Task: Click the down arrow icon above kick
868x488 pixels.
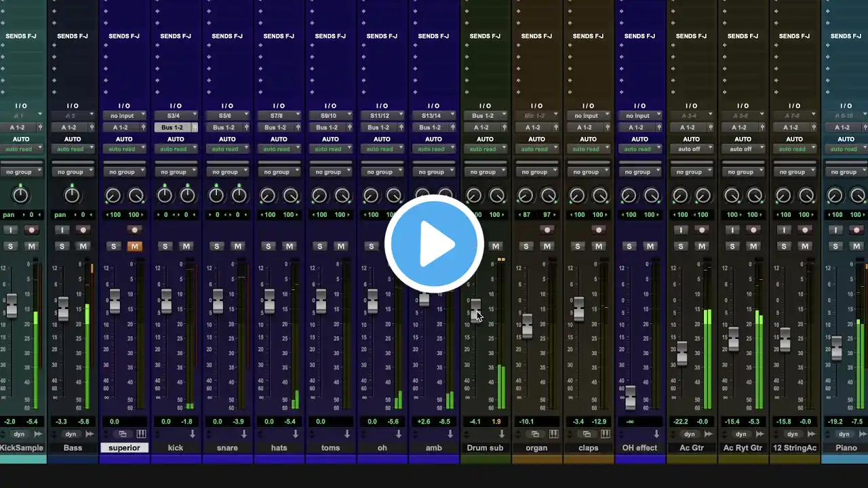Action: pyautogui.click(x=192, y=434)
